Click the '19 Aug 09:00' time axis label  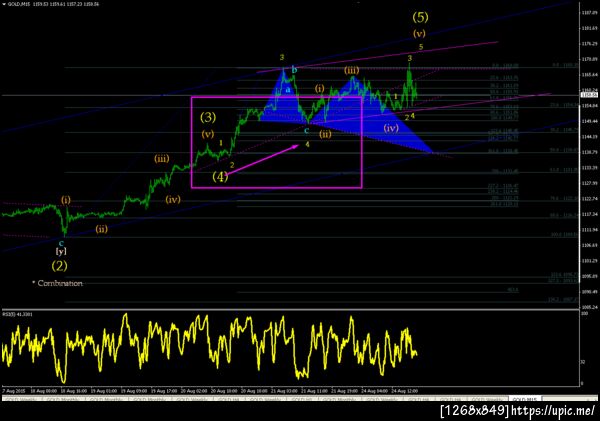134,391
